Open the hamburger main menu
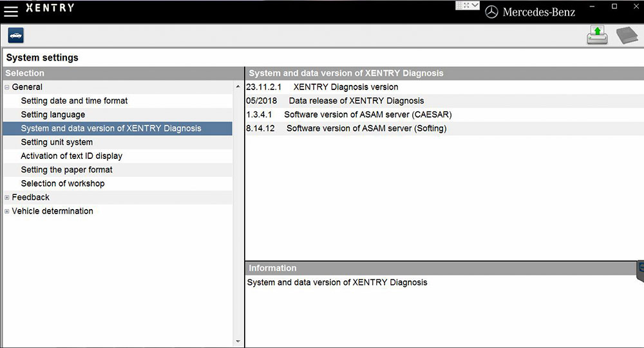This screenshot has height=348, width=644. (x=11, y=11)
